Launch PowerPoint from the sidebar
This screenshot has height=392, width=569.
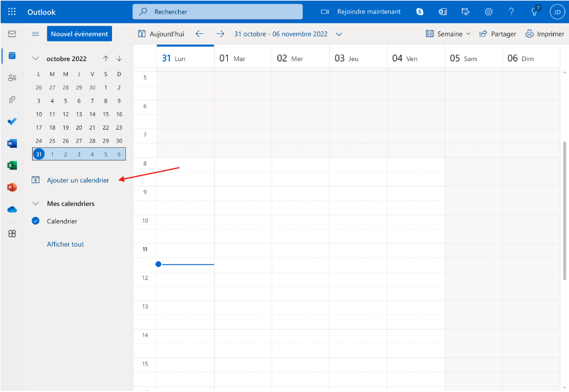[x=12, y=188]
